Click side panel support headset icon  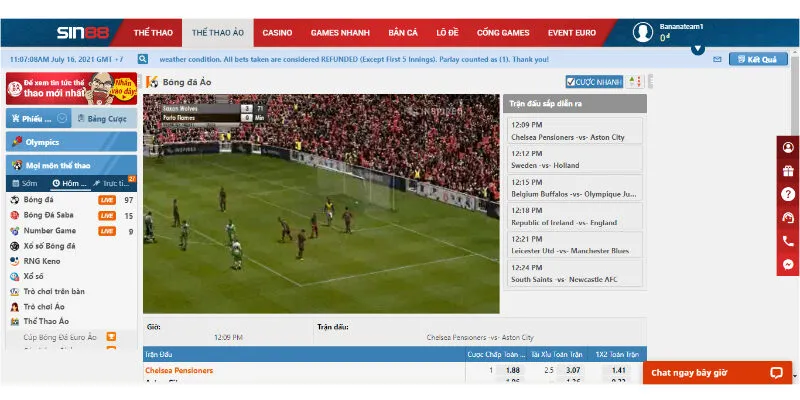[788, 217]
